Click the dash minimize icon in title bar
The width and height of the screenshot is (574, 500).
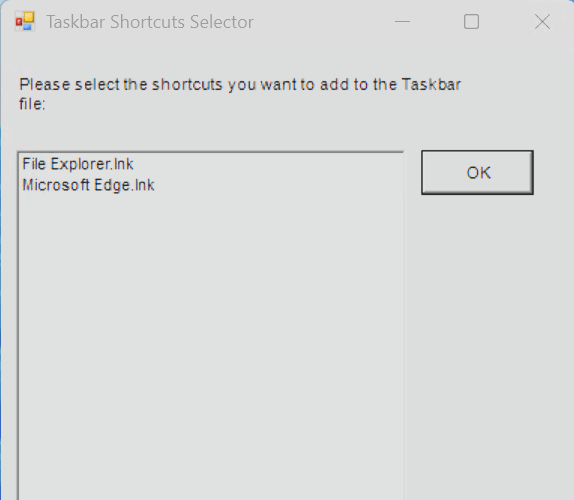pos(402,22)
